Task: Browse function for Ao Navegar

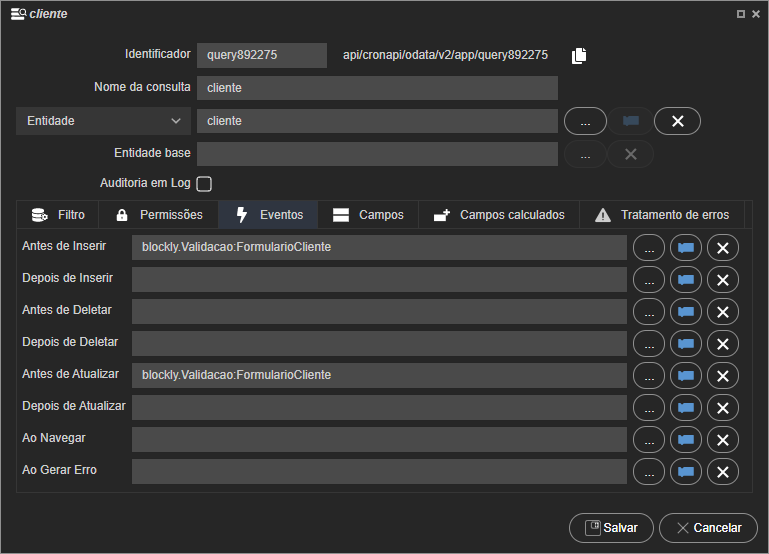Action: [649, 440]
